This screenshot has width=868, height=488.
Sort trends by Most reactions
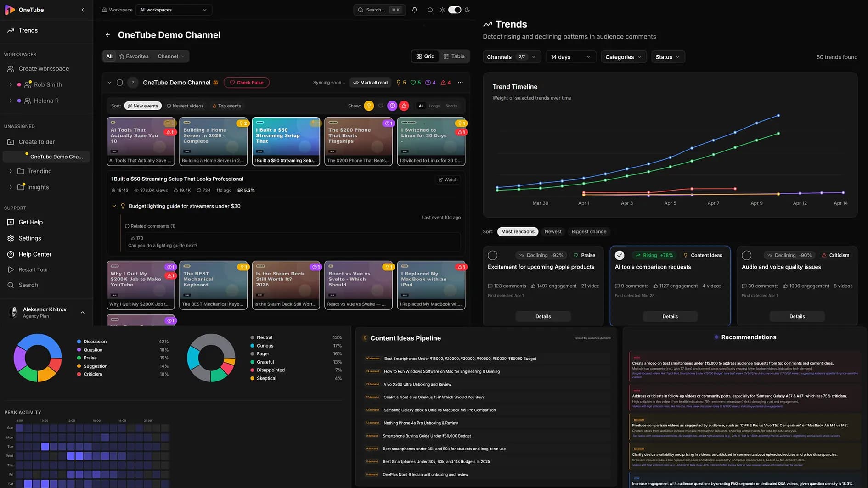tap(518, 232)
